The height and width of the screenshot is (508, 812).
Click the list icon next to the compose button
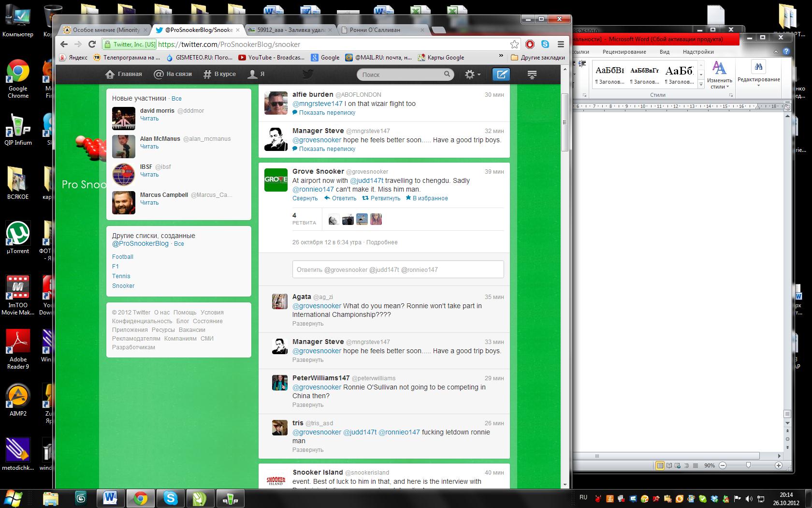[x=532, y=75]
